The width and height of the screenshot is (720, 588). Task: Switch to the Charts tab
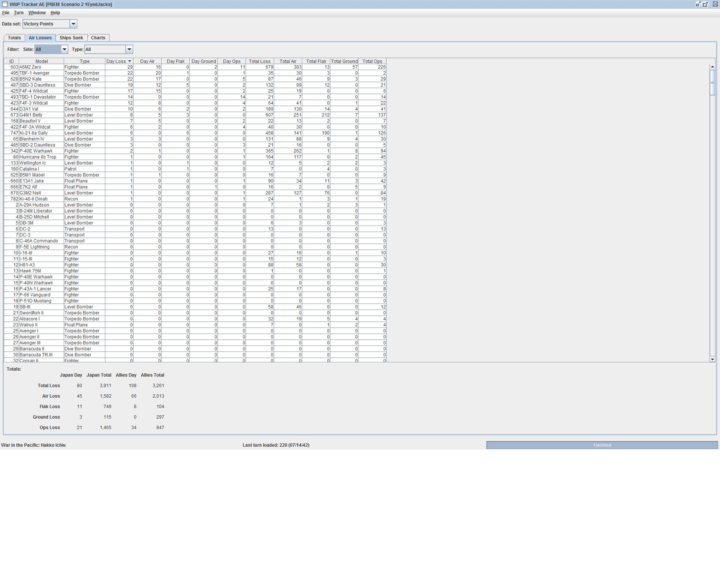[98, 38]
